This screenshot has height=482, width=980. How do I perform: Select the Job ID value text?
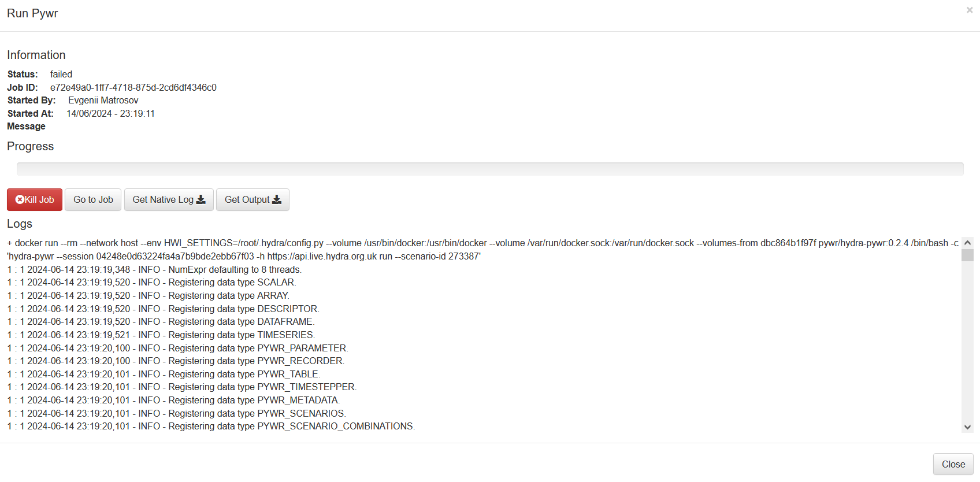pos(133,87)
